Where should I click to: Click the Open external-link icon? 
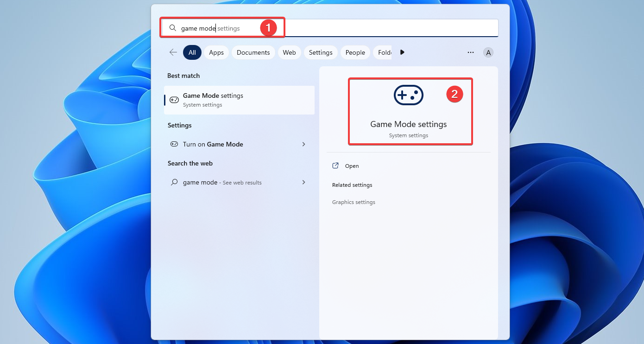[x=335, y=166]
